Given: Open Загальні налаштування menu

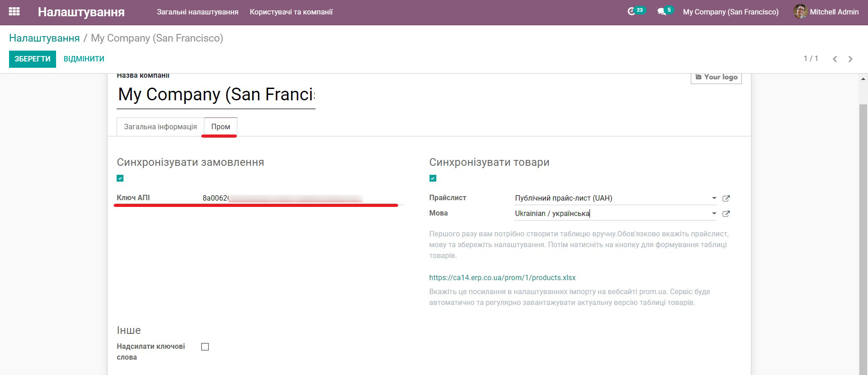Looking at the screenshot, I should point(198,12).
